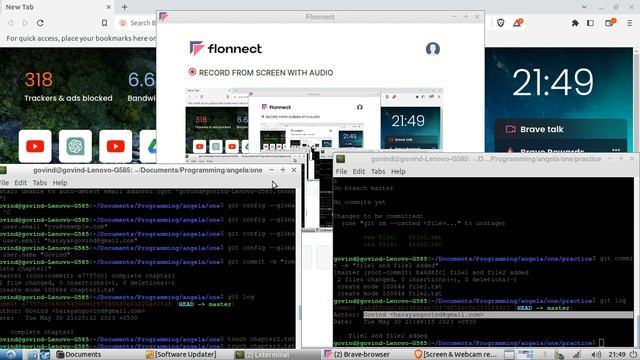Screen dimensions: 640x360
Task: Open Help menu in left terminal
Action: pyautogui.click(x=60, y=182)
